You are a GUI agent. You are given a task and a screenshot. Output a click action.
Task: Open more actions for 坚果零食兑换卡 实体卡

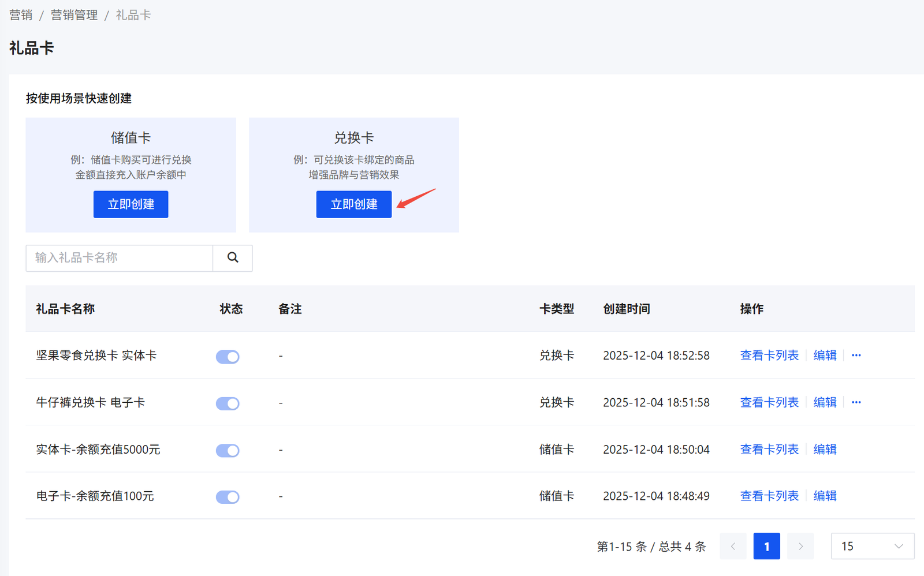pyautogui.click(x=856, y=356)
